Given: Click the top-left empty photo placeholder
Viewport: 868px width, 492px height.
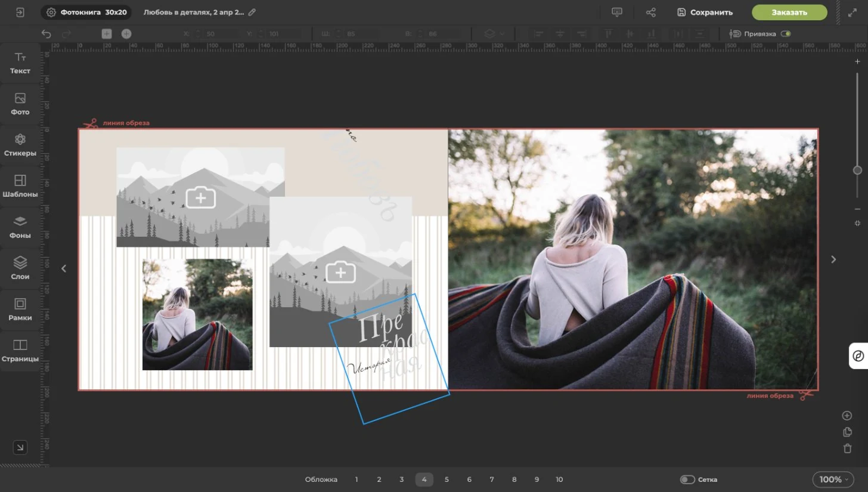Looking at the screenshot, I should [x=200, y=197].
